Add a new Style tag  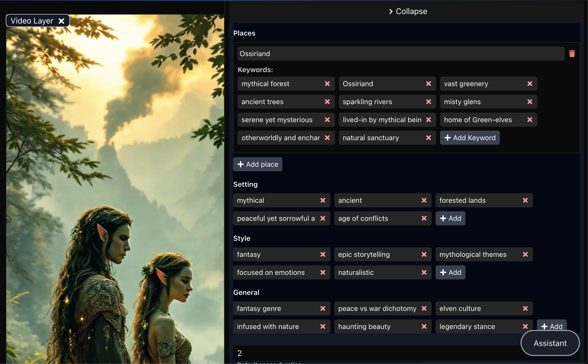click(x=450, y=272)
